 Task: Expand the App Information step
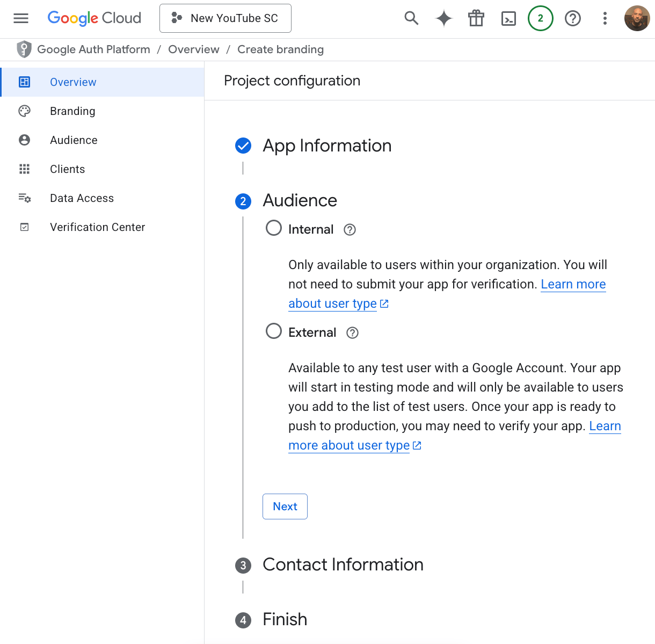326,146
